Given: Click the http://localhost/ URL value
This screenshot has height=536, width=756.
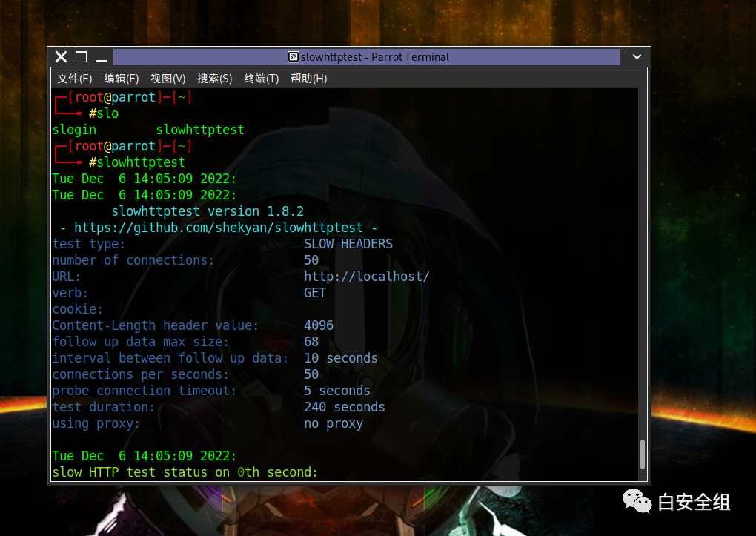Looking at the screenshot, I should (x=366, y=277).
